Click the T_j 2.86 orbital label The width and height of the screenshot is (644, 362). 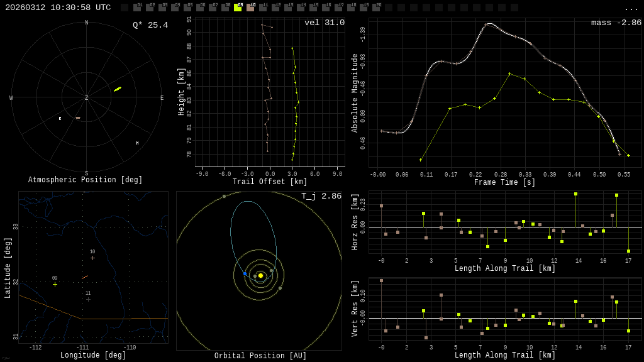click(321, 196)
